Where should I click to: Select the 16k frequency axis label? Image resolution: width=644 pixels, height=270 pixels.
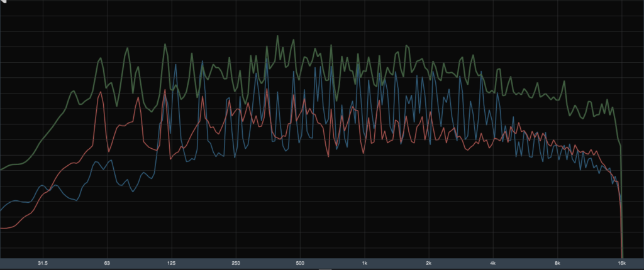coord(621,263)
